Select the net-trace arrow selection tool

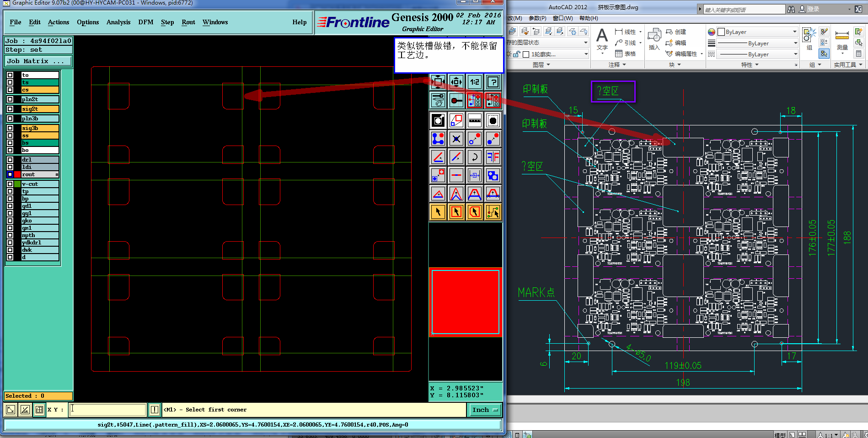pyautogui.click(x=493, y=212)
